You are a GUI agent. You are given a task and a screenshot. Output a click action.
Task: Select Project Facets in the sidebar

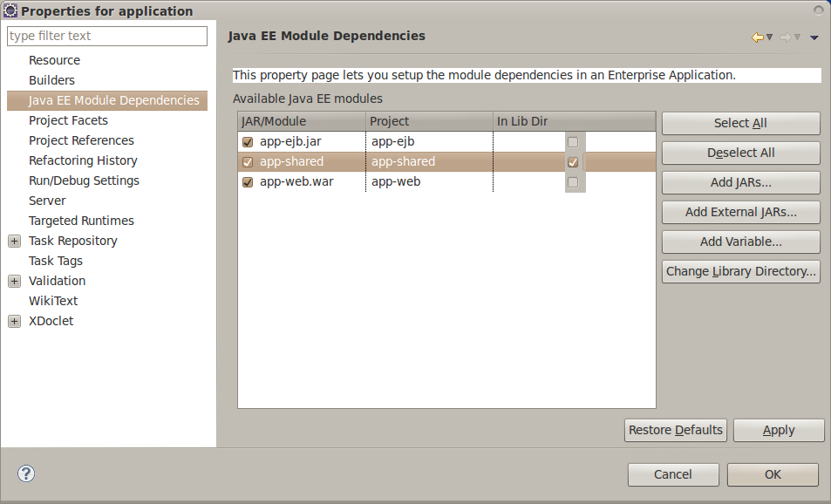[68, 120]
